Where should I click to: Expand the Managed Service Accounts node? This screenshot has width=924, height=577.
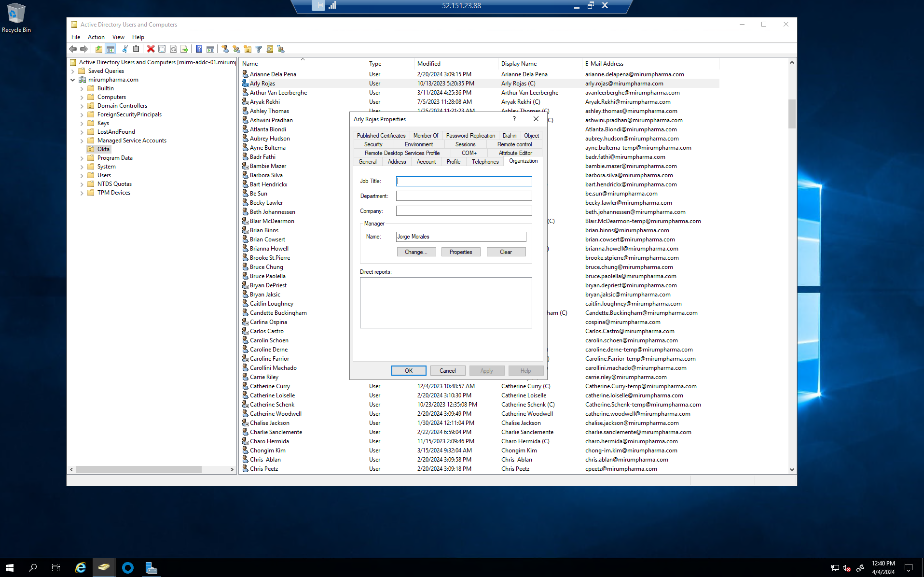coord(82,141)
